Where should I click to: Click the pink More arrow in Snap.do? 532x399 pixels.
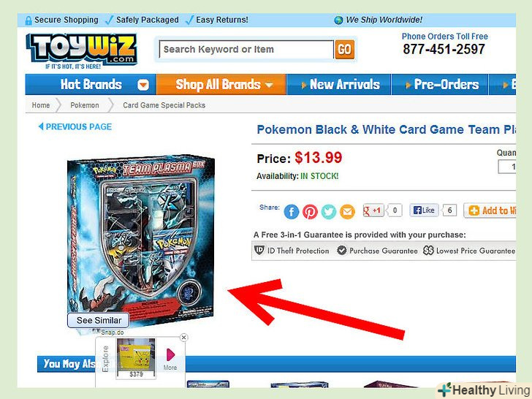[x=170, y=354]
